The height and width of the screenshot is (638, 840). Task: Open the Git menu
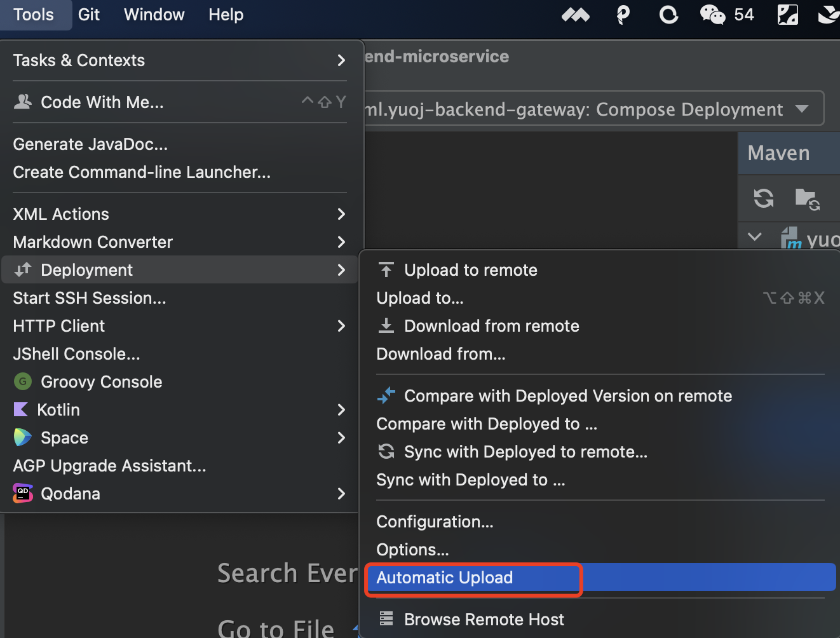89,15
